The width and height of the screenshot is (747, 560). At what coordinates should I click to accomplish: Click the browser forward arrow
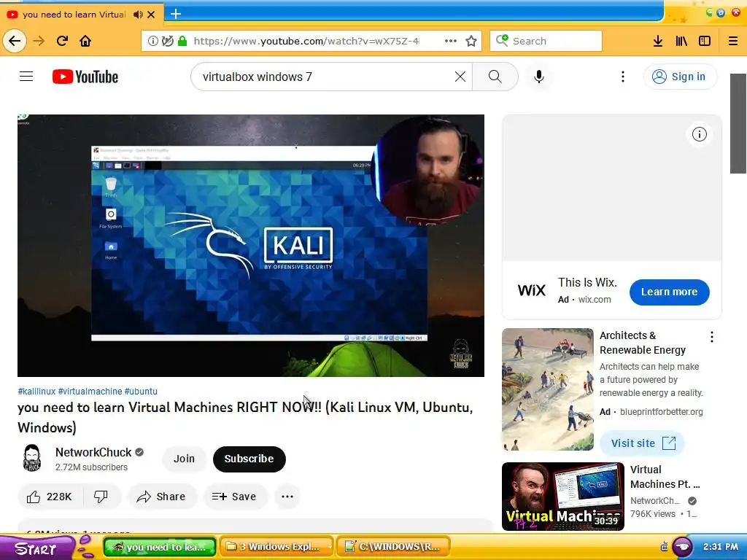pos(39,41)
